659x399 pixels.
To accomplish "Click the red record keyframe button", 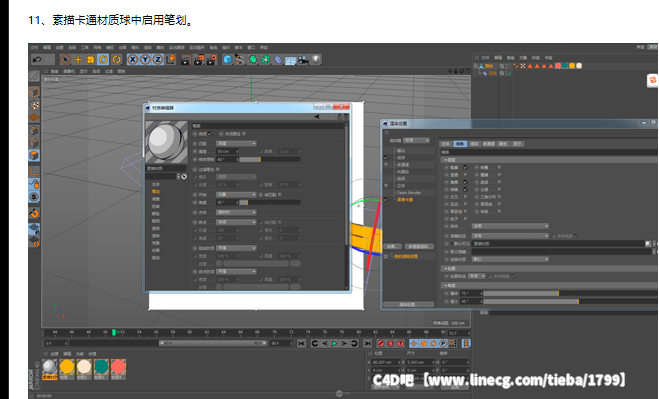I will point(381,344).
